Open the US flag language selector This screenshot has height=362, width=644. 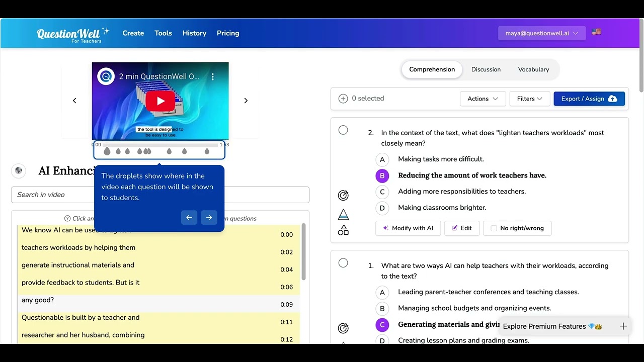[x=596, y=32]
